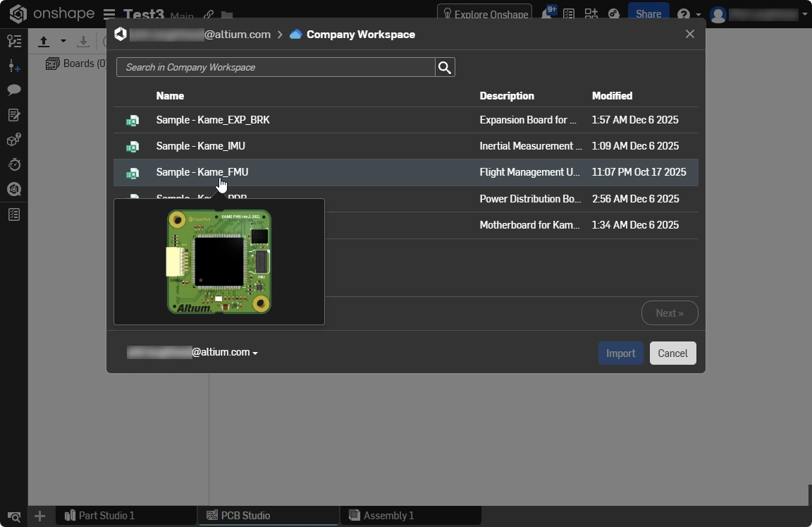This screenshot has width=812, height=527.
Task: Select Sample - Kame_IMU row
Action: tap(406, 146)
